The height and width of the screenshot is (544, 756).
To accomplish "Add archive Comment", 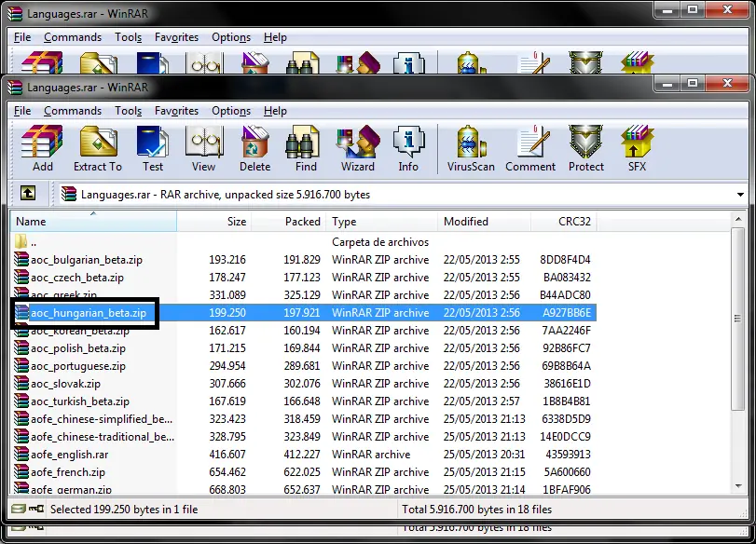I will [530, 148].
